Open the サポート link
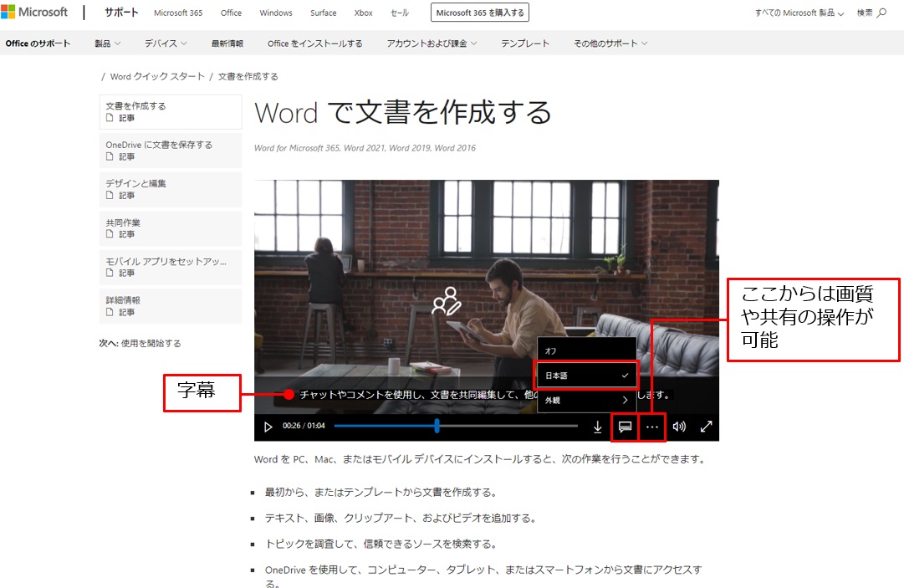The height and width of the screenshot is (588, 904). click(x=121, y=12)
